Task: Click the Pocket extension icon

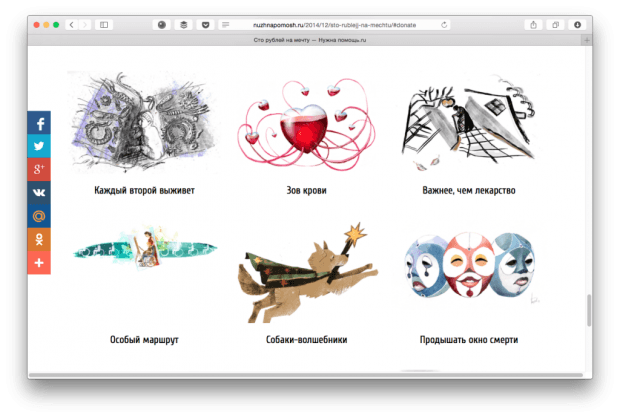Action: [205, 24]
